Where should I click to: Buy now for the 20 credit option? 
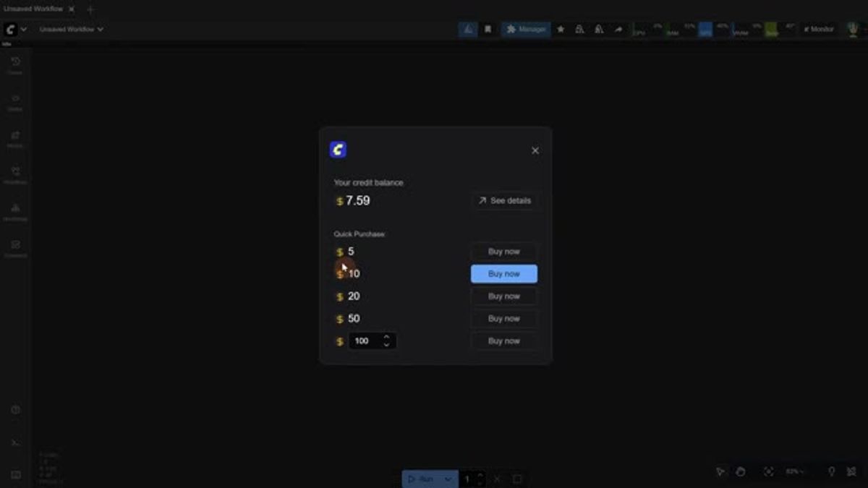504,296
